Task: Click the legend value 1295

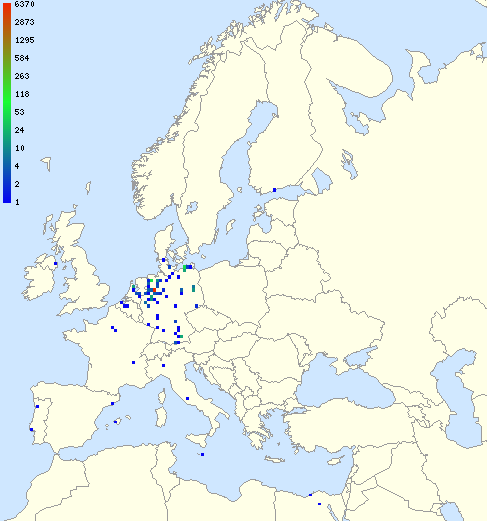Action: pyautogui.click(x=24, y=40)
